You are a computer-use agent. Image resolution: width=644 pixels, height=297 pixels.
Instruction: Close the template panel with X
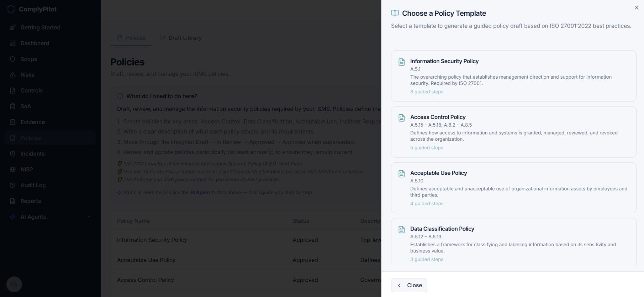pyautogui.click(x=636, y=8)
